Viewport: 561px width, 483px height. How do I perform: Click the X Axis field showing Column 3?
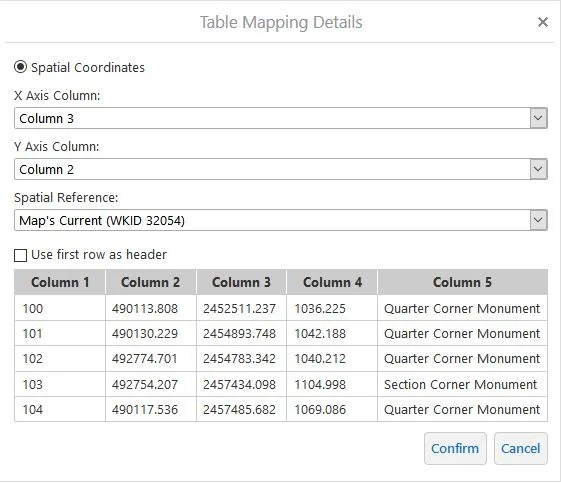[x=281, y=118]
